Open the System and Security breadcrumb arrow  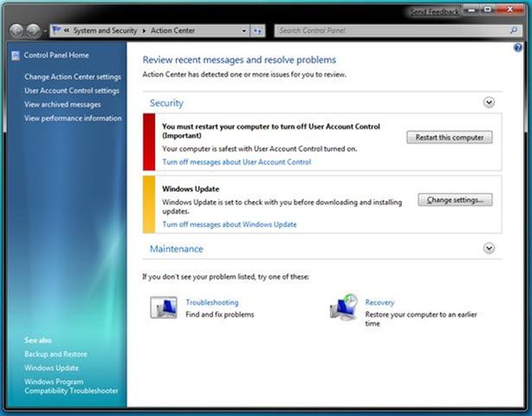point(144,31)
